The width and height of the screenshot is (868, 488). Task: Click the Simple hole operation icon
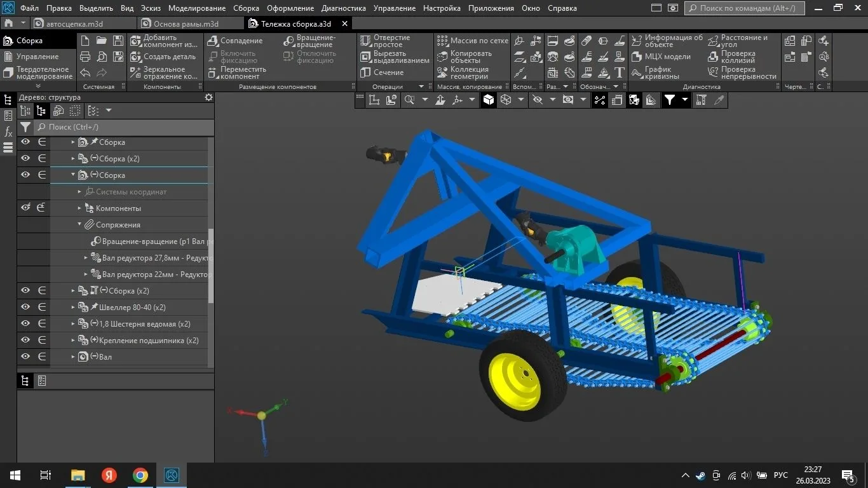365,41
